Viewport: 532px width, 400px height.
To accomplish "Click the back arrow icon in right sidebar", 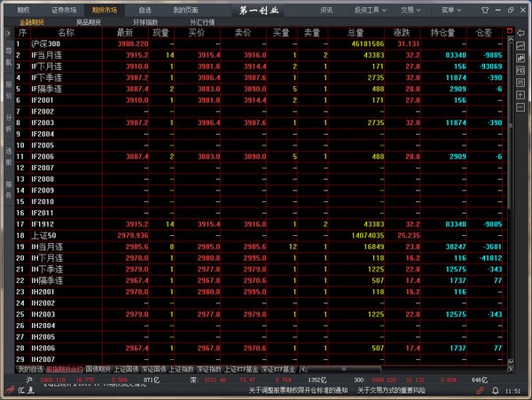I will point(520,33).
